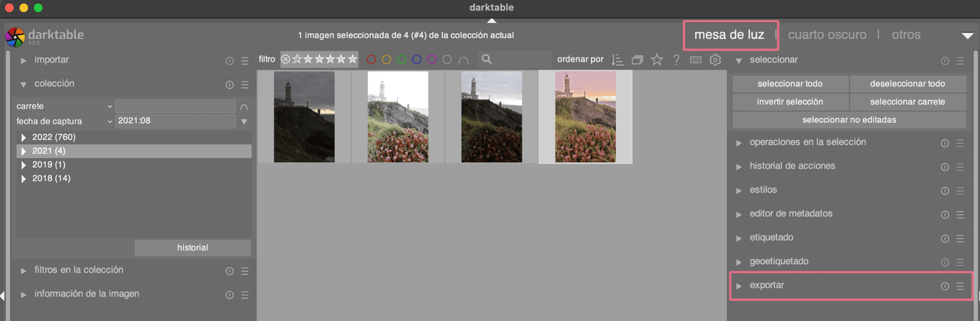Reset the etiquetado module
Image resolution: width=980 pixels, height=321 pixels.
pos(945,239)
